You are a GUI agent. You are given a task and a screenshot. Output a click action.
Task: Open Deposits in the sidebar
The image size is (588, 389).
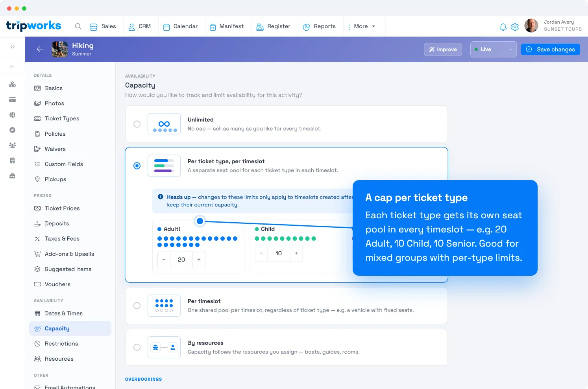(70, 223)
